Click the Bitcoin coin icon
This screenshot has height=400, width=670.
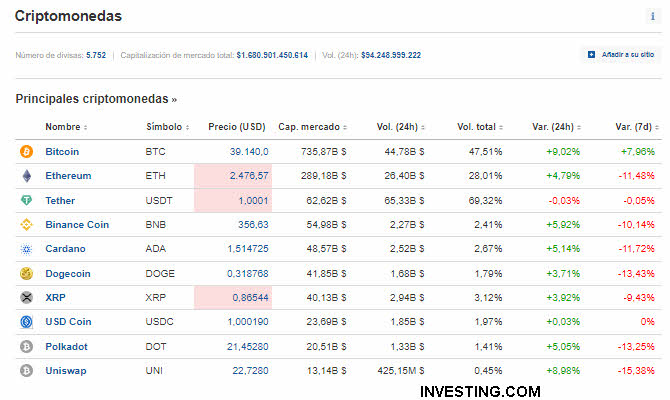[x=25, y=152]
